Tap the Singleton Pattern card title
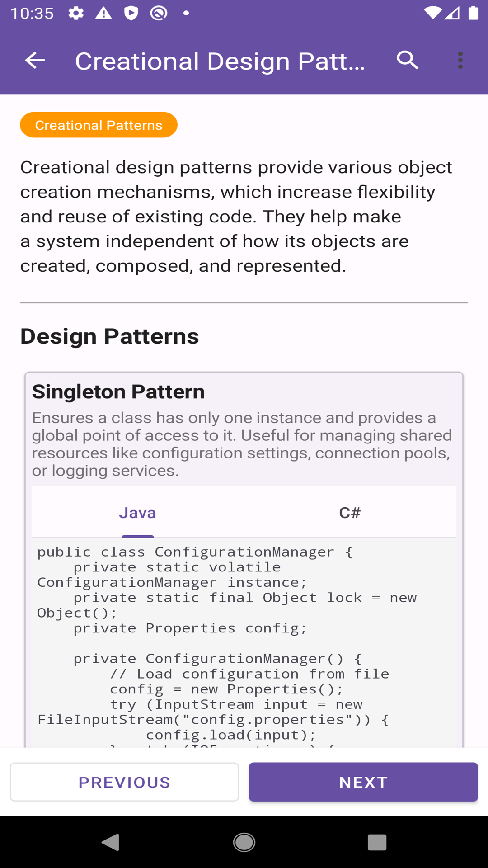488x868 pixels. click(118, 392)
